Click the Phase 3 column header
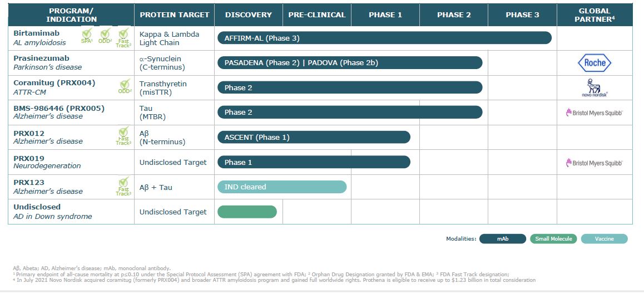The width and height of the screenshot is (644, 293). 522,15
